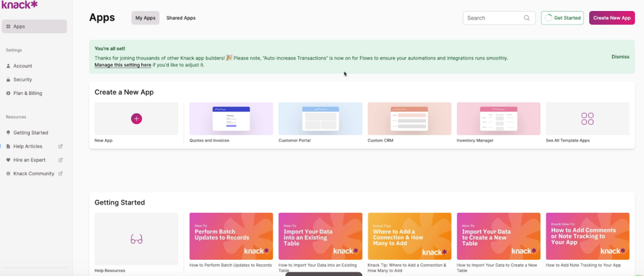The width and height of the screenshot is (644, 276).
Task: Open Import Your Data to Create New Table video
Action: coord(498,236)
